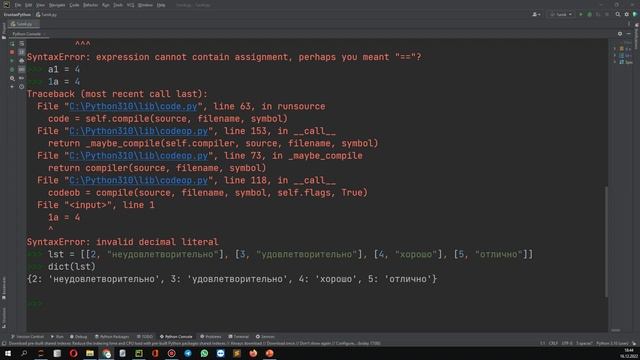Click CRLF line separator in status bar
The width and height of the screenshot is (640, 360).
click(x=553, y=343)
